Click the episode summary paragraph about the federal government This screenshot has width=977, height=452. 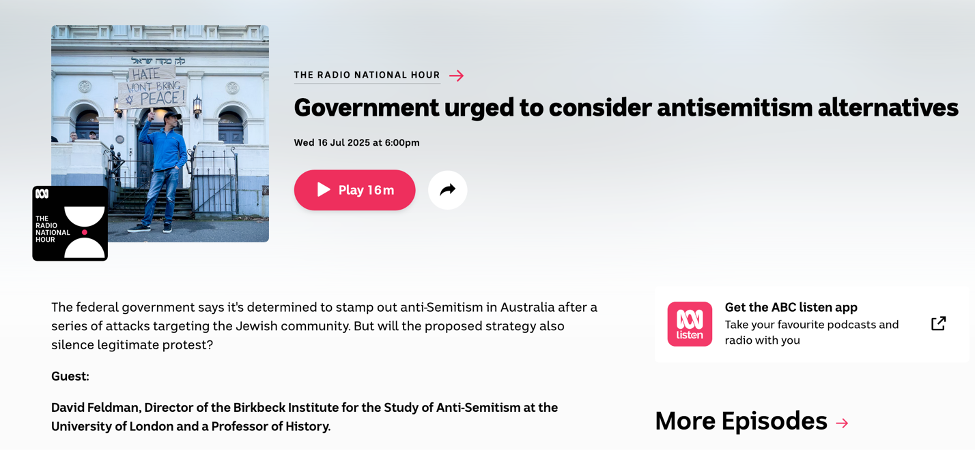tap(324, 325)
